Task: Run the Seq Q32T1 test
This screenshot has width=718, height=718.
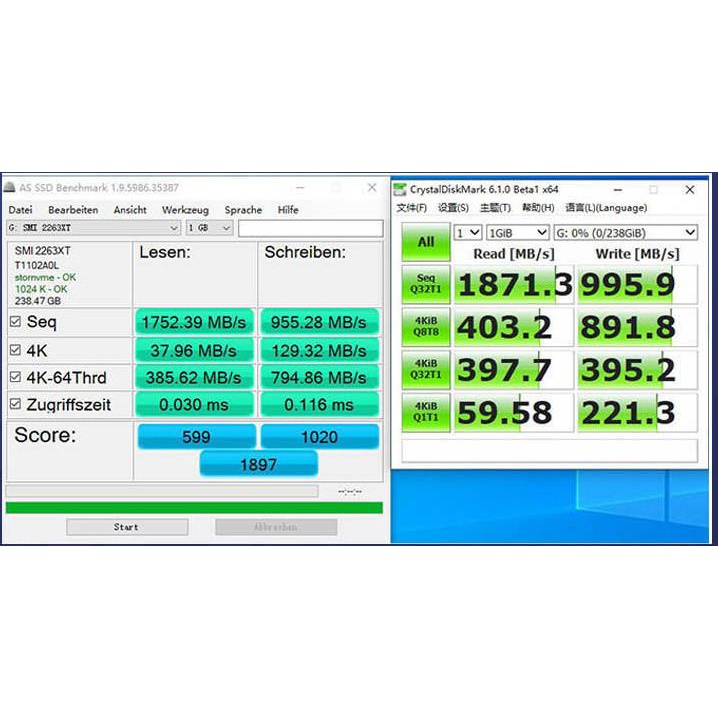Action: pyautogui.click(x=425, y=285)
